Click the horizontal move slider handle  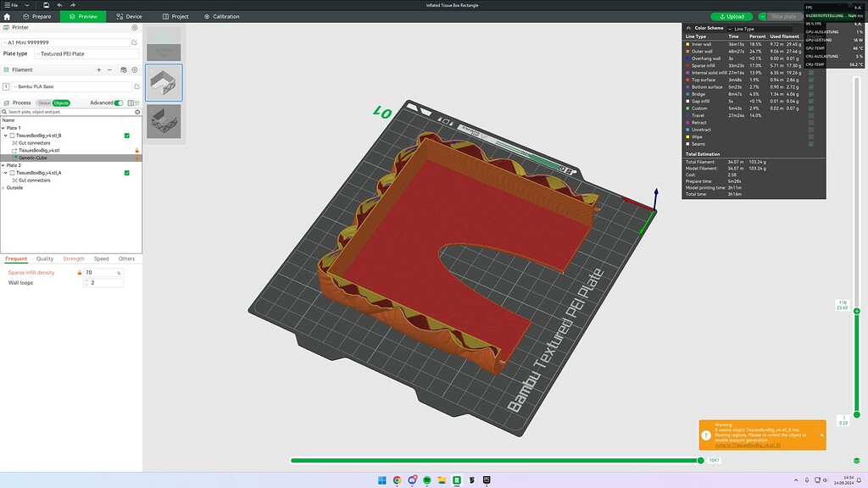[700, 460]
